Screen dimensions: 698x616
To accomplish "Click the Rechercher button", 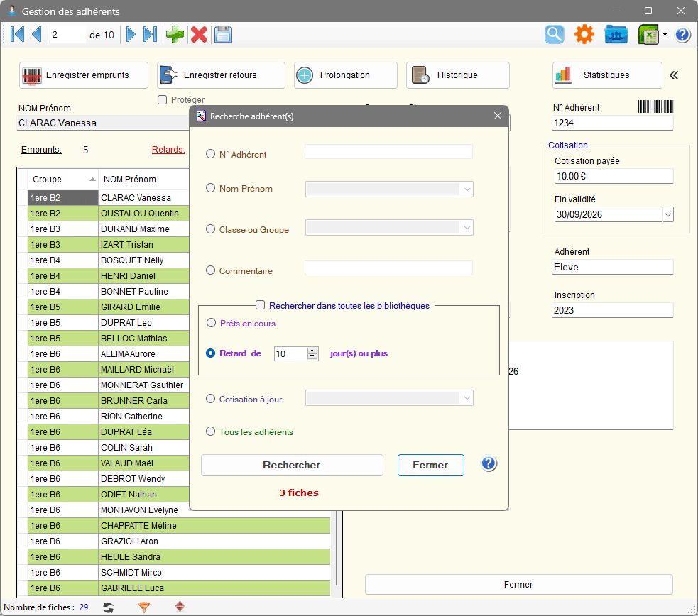I will 292,465.
